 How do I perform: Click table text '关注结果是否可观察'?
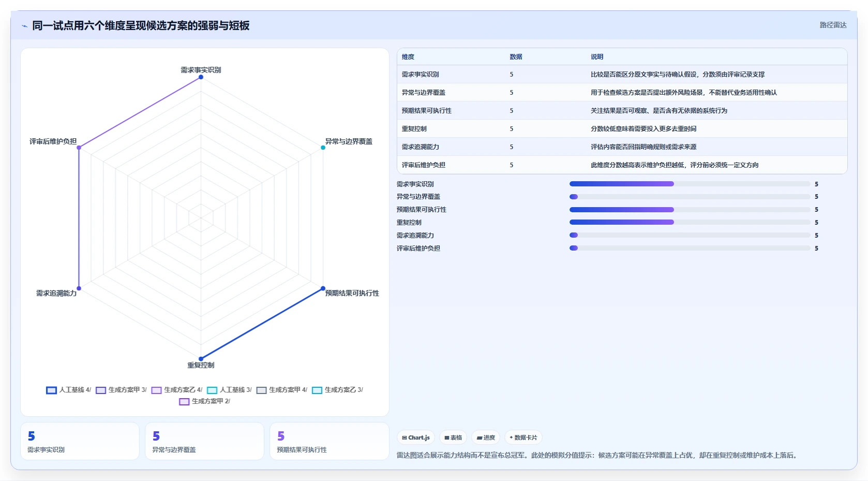tap(619, 111)
